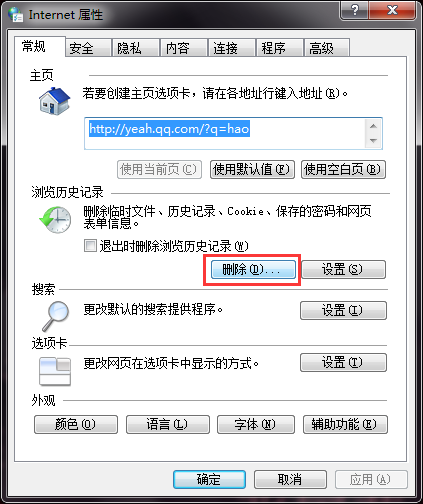
Task: Click the homepage box down scroll arrow
Action: point(373,140)
